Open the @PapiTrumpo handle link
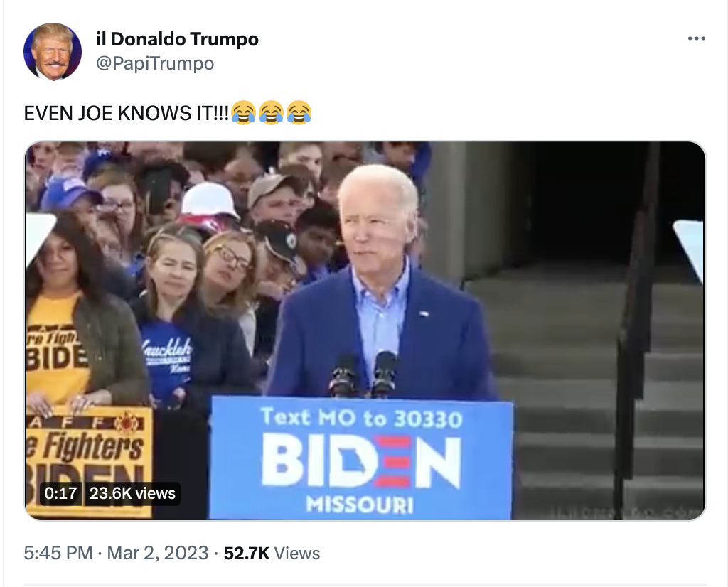 [155, 63]
